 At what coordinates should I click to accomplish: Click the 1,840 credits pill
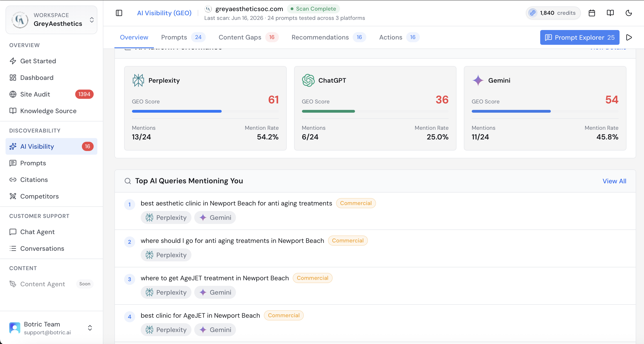point(553,13)
